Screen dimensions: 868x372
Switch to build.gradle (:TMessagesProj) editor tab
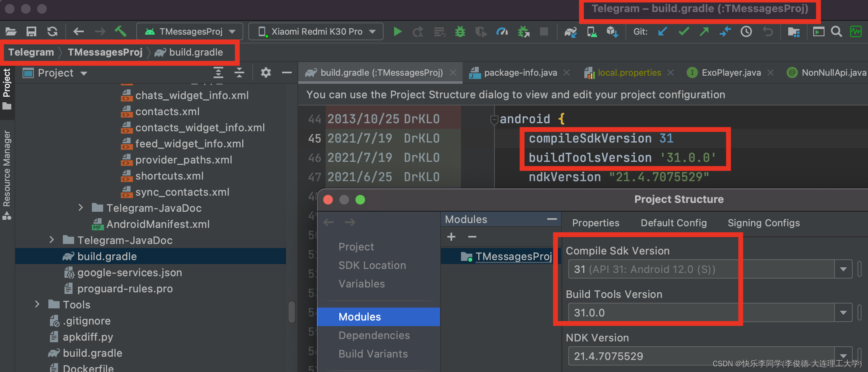click(x=381, y=73)
